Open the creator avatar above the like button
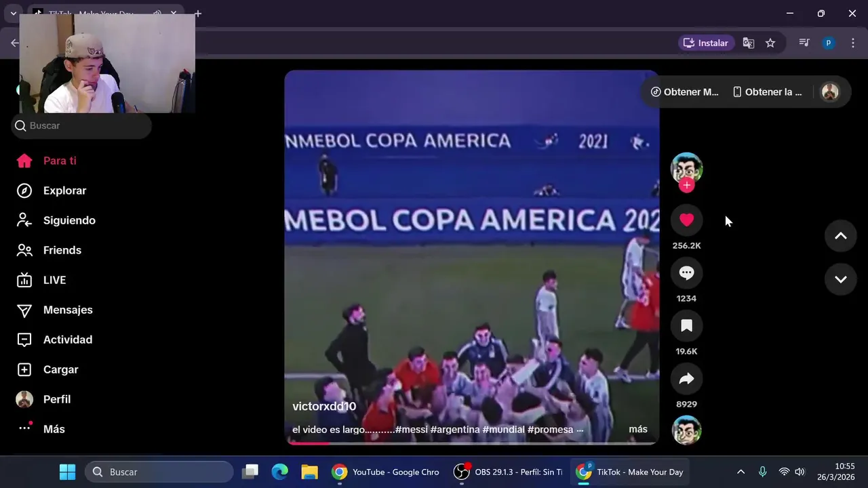This screenshot has width=868, height=488. tap(686, 168)
